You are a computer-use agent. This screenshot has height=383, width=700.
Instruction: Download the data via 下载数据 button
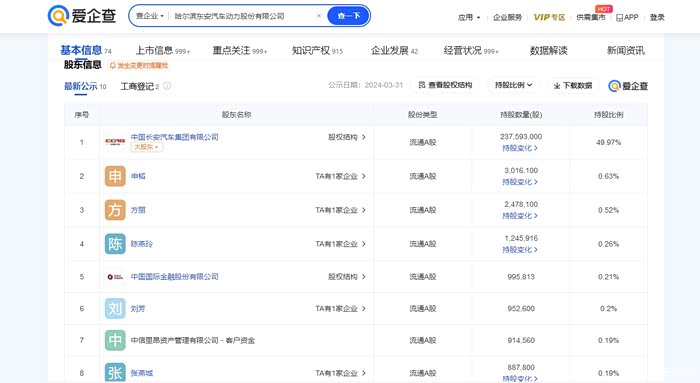point(573,85)
